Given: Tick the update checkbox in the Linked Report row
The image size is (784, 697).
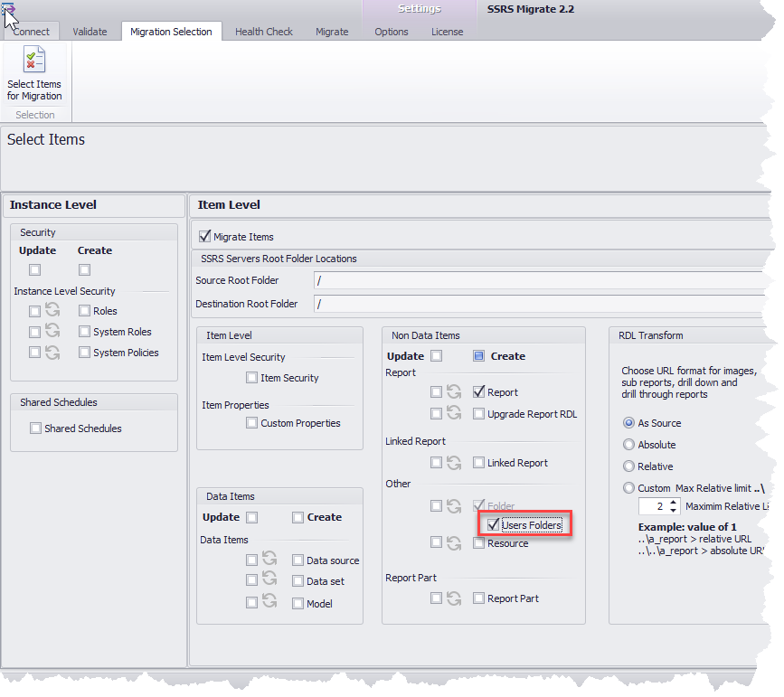Looking at the screenshot, I should coord(437,463).
